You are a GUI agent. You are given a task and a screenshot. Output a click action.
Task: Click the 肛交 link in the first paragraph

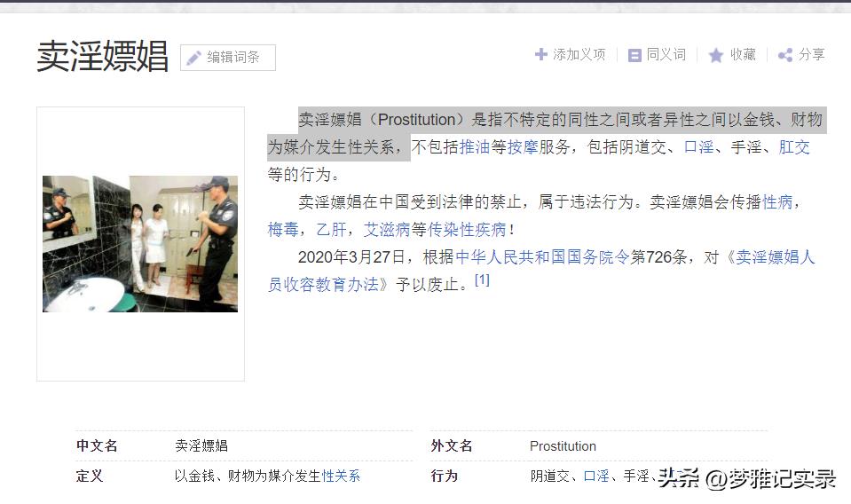[x=794, y=147]
